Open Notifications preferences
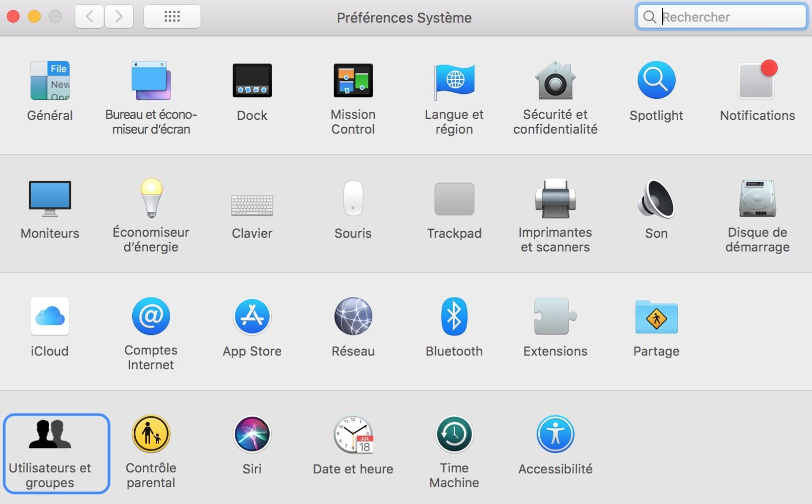Viewport: 812px width, 504px height. pos(757,91)
